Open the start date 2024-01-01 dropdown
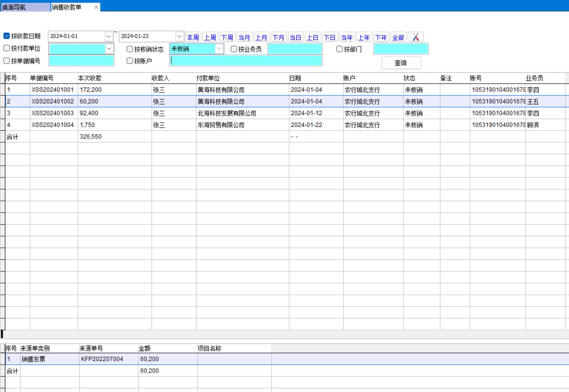This screenshot has width=569, height=392. (x=109, y=36)
